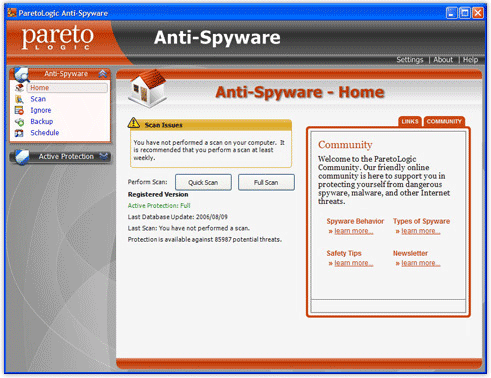Click the 'Registered Version' label
Image resolution: width=491 pixels, height=378 pixels.
pos(158,194)
